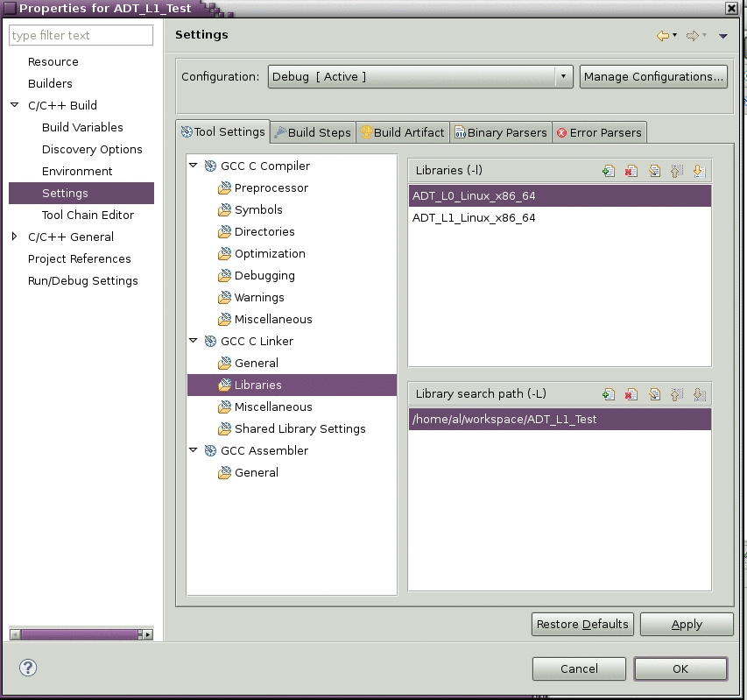Add a new library to Libraries (-l)
The image size is (747, 700).
click(x=609, y=171)
